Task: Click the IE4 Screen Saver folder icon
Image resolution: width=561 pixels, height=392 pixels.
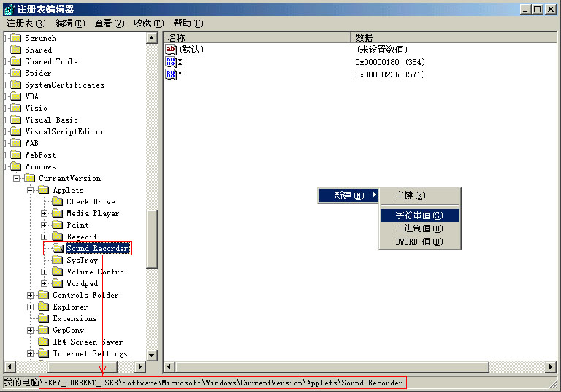Action: pos(44,342)
